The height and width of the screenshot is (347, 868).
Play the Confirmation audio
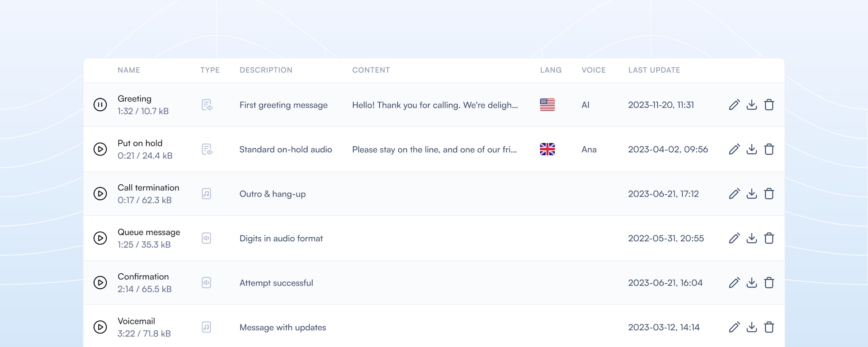point(100,283)
